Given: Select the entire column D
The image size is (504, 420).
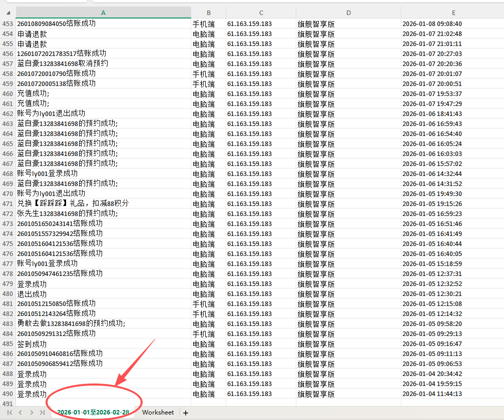Looking at the screenshot, I should (x=348, y=12).
